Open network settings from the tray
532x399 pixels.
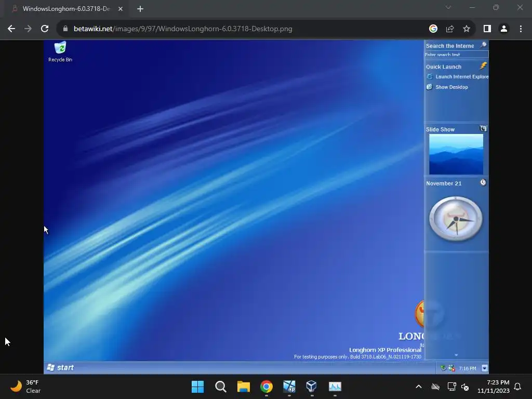(451, 387)
